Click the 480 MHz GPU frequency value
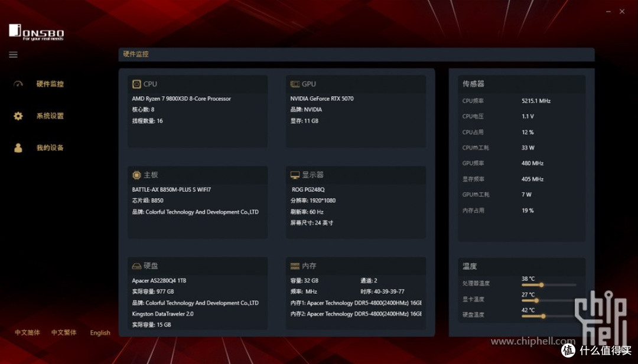This screenshot has width=638, height=364. coord(532,163)
